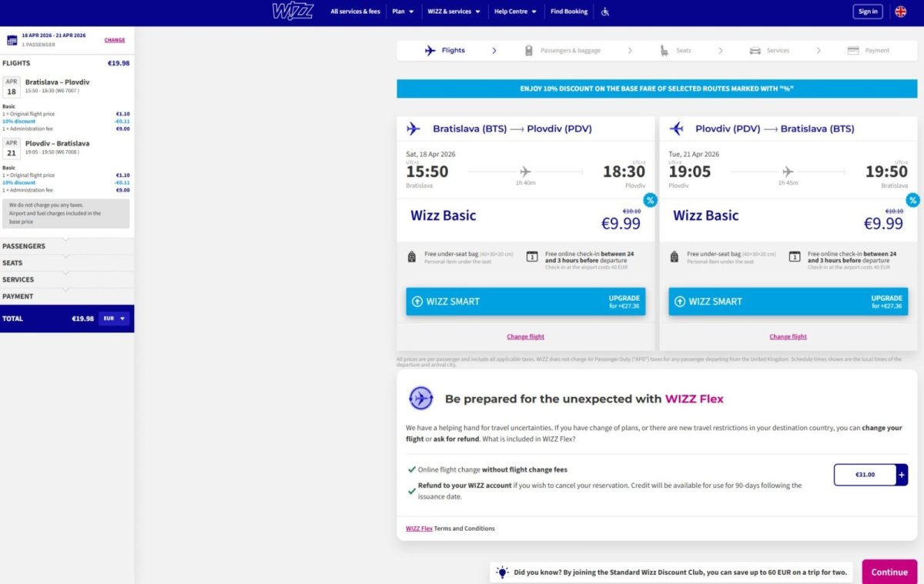Click the lightbulb 'Did you know' icon
Image resolution: width=924 pixels, height=584 pixels.
(502, 572)
